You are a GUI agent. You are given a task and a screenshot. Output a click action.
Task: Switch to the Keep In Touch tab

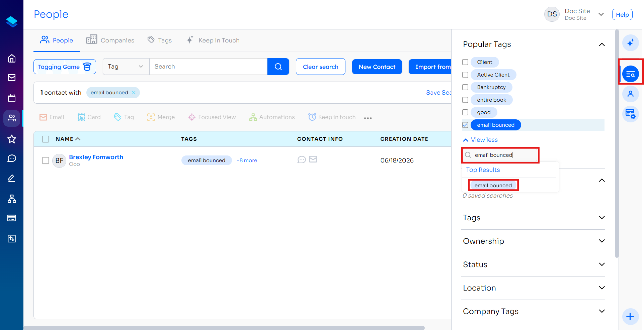pyautogui.click(x=213, y=40)
